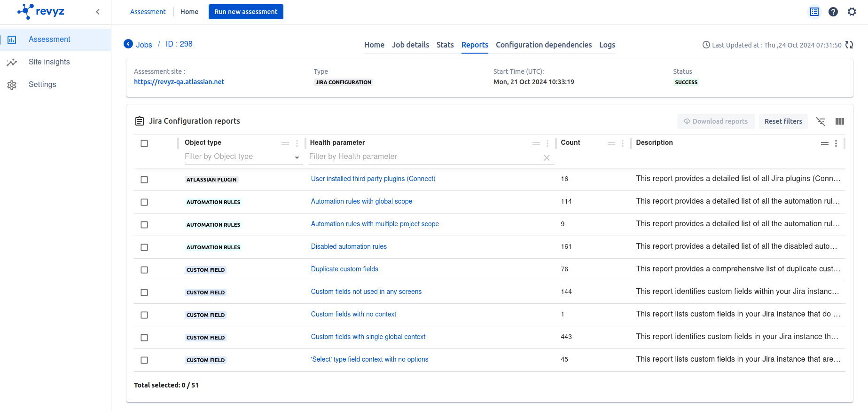Check the fields not used in screens row
This screenshot has width=868, height=411.
144,292
